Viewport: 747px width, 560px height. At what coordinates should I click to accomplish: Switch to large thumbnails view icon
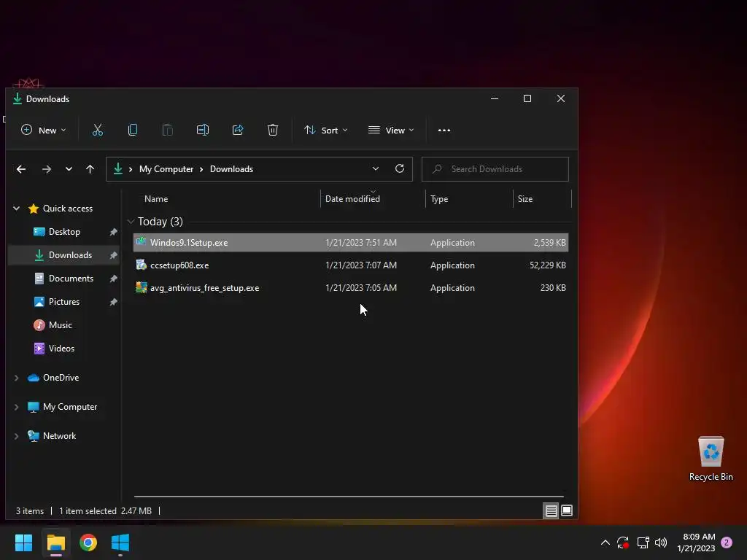click(567, 511)
